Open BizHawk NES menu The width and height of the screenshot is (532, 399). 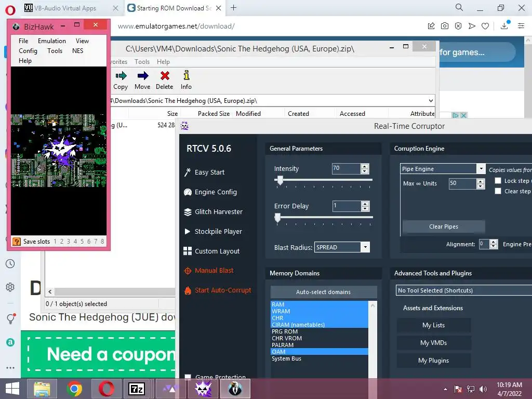pyautogui.click(x=78, y=50)
